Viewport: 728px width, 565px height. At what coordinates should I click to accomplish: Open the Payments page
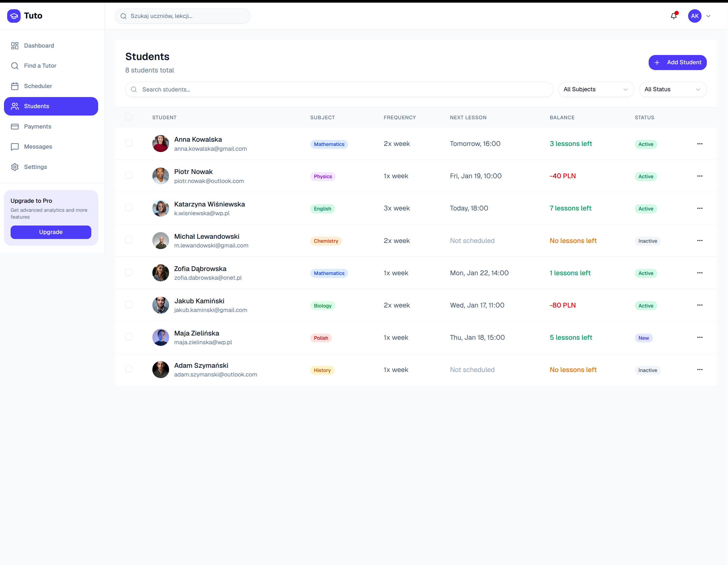[51, 127]
